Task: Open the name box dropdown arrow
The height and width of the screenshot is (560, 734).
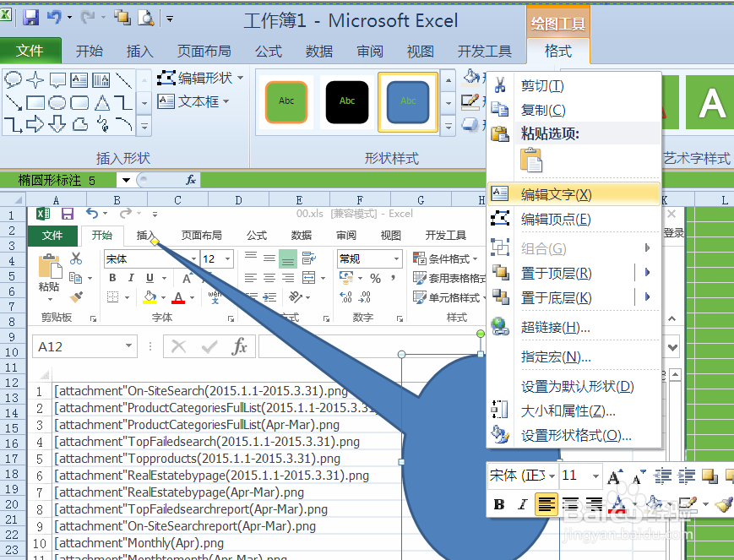Action: click(x=126, y=180)
